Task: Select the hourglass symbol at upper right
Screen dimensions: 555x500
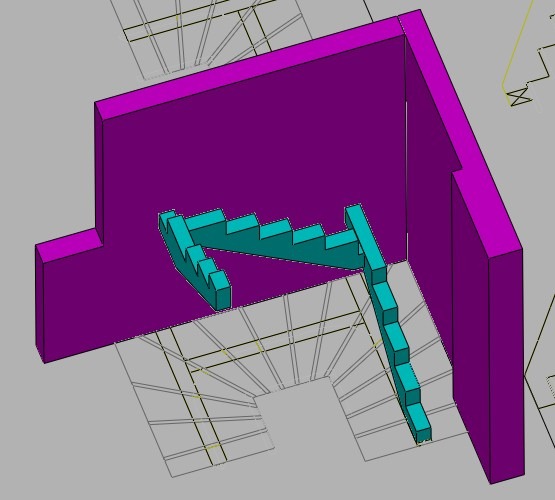Action: (x=520, y=97)
